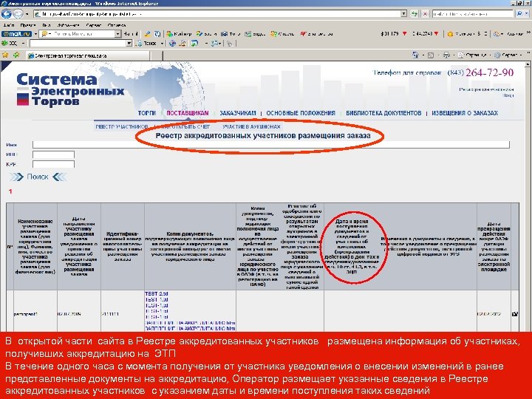Open the Мой мир toolbar shortcut
Image resolution: width=532 pixels, height=399 pixels.
[179, 34]
